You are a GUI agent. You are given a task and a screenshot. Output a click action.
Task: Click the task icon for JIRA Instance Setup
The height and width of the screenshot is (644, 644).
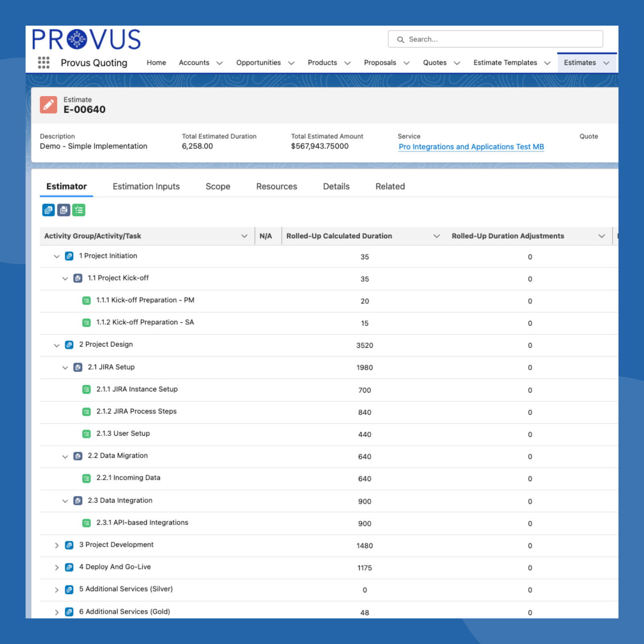[86, 390]
